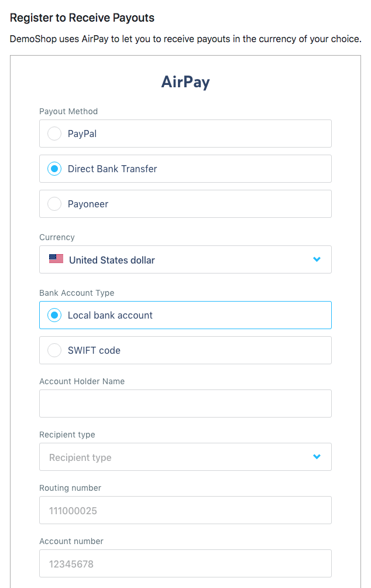
Task: Click the selected Direct Bank Transfer radio indicator
Action: [54, 169]
